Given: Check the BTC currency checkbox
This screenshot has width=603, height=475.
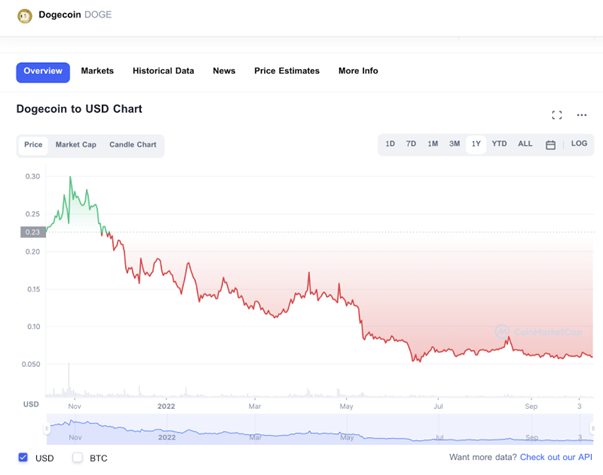Looking at the screenshot, I should click(x=77, y=457).
